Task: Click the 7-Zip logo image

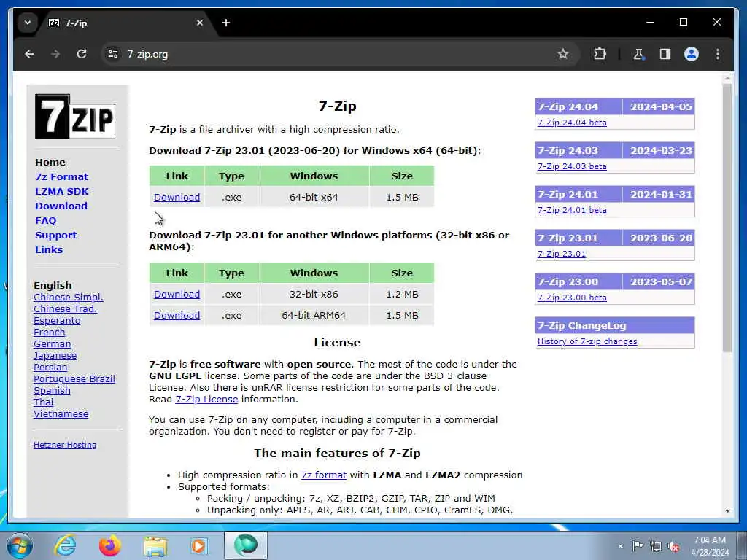Action: [75, 117]
